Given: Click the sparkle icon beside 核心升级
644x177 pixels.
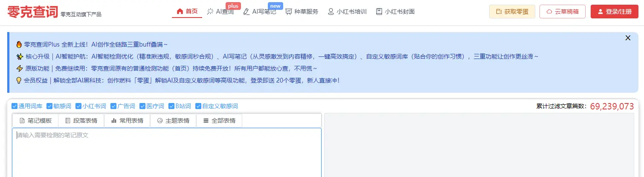Looking at the screenshot, I should point(19,56).
